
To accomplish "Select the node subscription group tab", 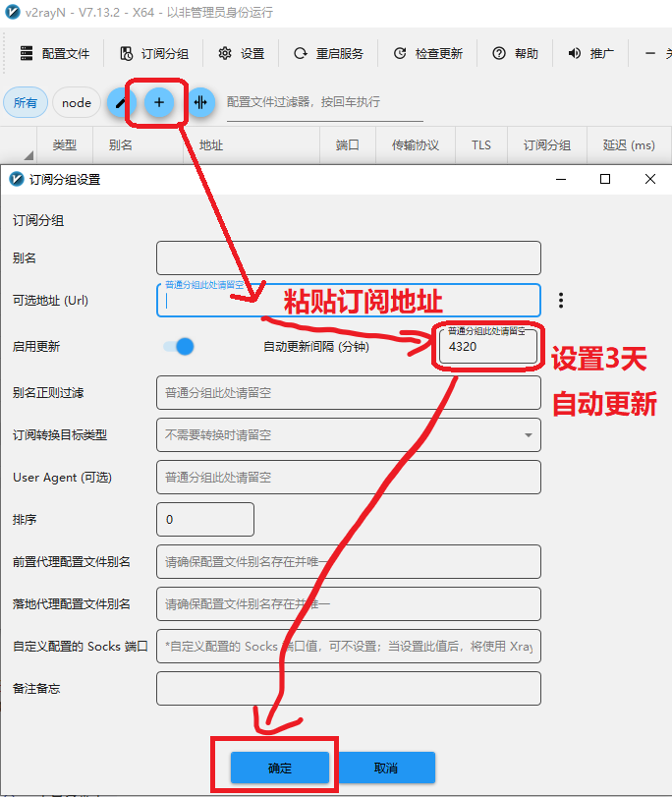I will (77, 102).
